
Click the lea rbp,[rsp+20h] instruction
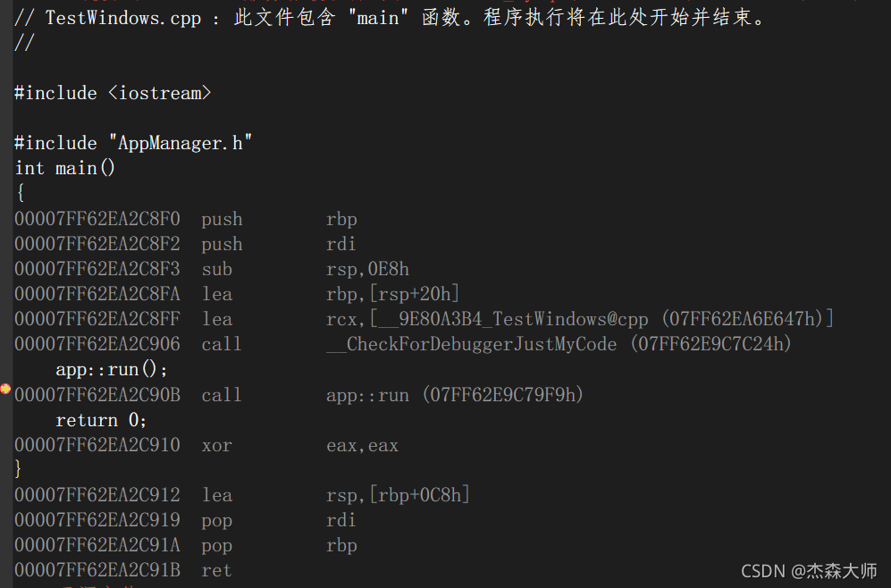click(x=237, y=294)
